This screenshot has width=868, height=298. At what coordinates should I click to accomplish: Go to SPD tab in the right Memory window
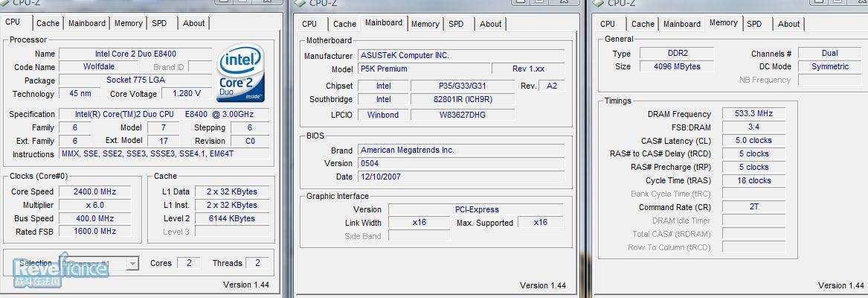(x=754, y=24)
